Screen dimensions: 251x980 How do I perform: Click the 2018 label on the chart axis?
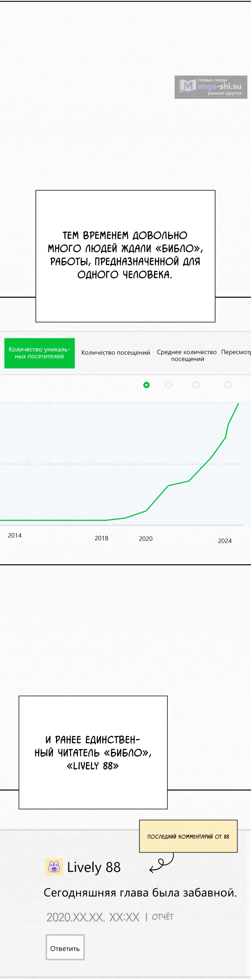click(101, 538)
